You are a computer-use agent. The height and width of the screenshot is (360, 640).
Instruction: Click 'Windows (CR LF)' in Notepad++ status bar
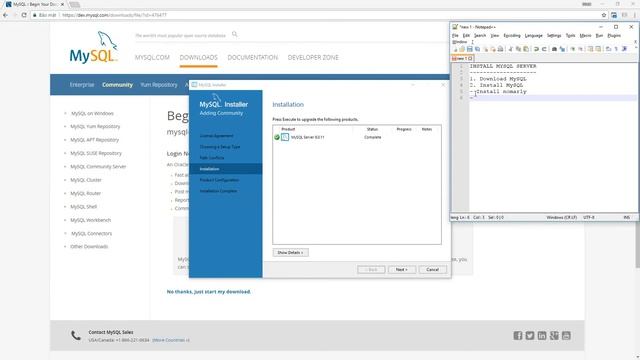pos(561,218)
